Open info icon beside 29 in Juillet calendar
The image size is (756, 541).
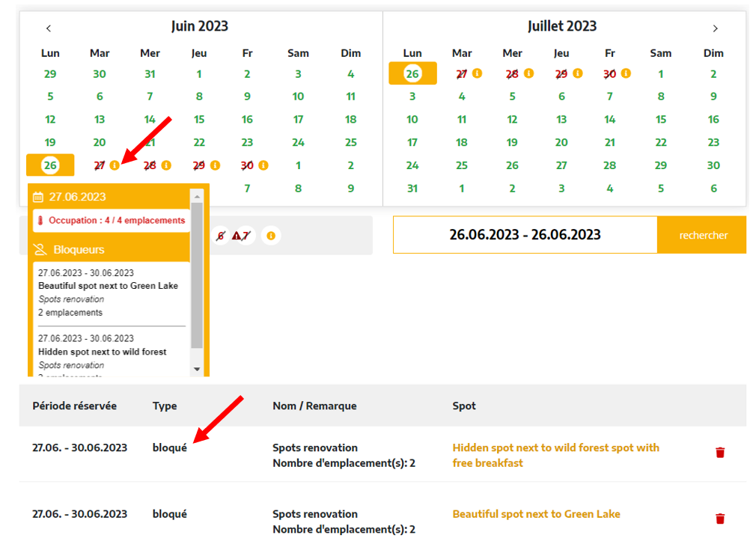[577, 73]
